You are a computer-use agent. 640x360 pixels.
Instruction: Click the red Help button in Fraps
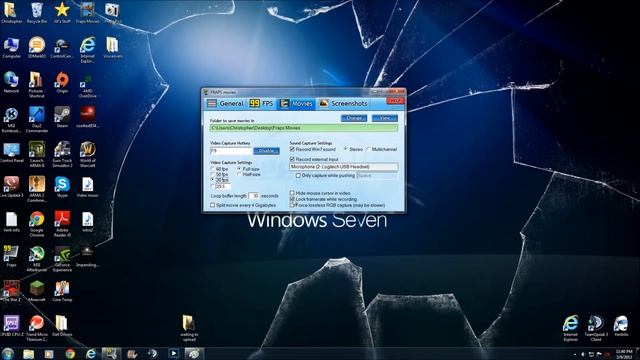395,101
